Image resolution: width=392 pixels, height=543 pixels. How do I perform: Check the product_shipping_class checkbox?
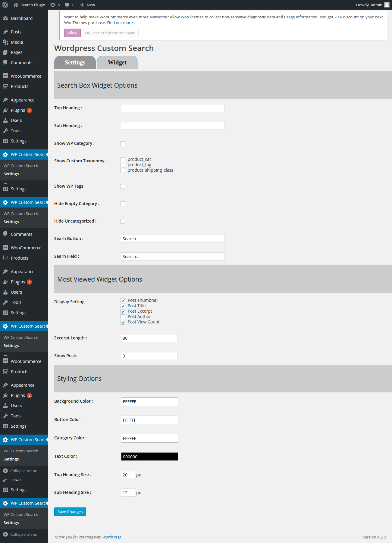point(123,170)
